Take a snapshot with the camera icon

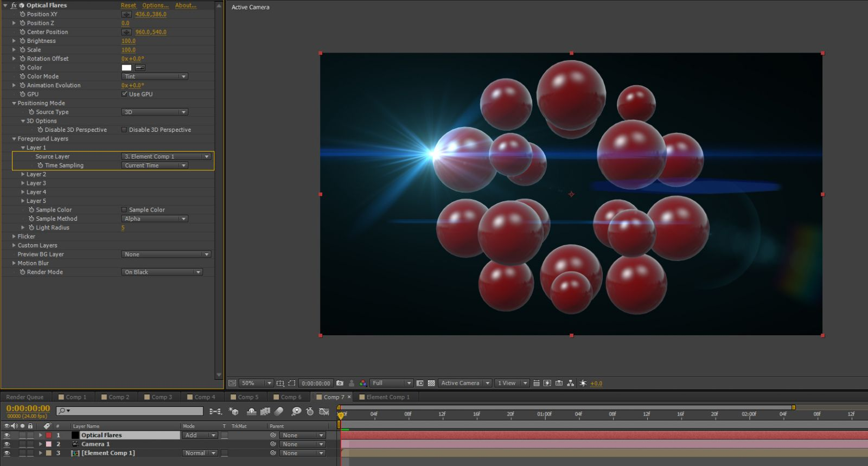340,383
